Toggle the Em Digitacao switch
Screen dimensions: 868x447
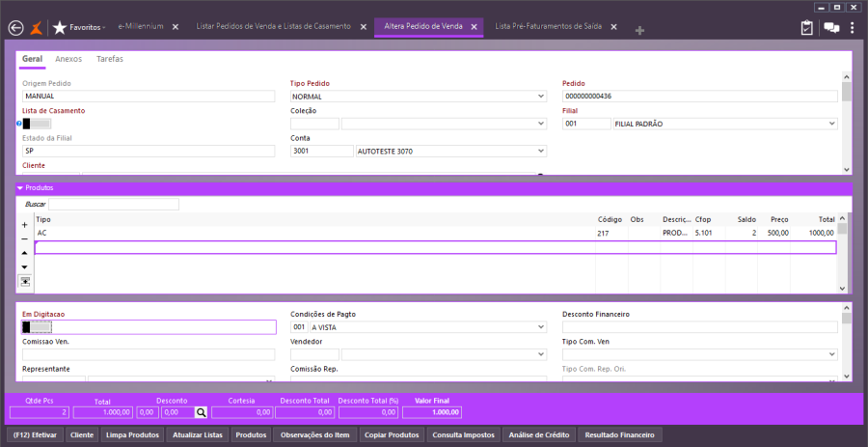point(37,327)
